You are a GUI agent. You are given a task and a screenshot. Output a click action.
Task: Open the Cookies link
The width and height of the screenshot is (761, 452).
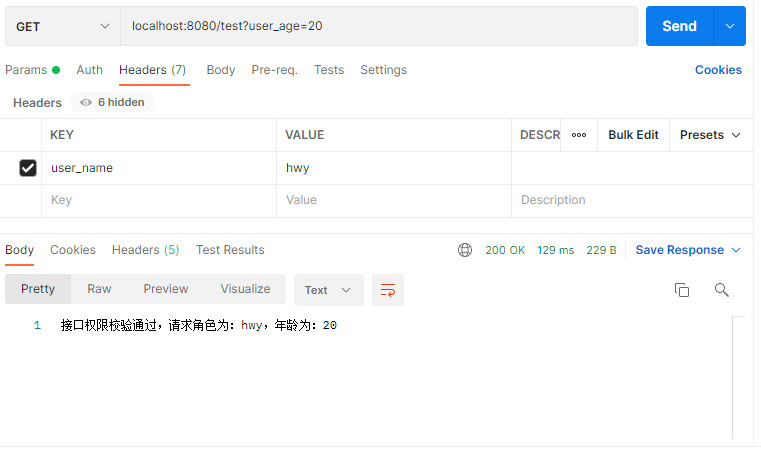tap(718, 70)
